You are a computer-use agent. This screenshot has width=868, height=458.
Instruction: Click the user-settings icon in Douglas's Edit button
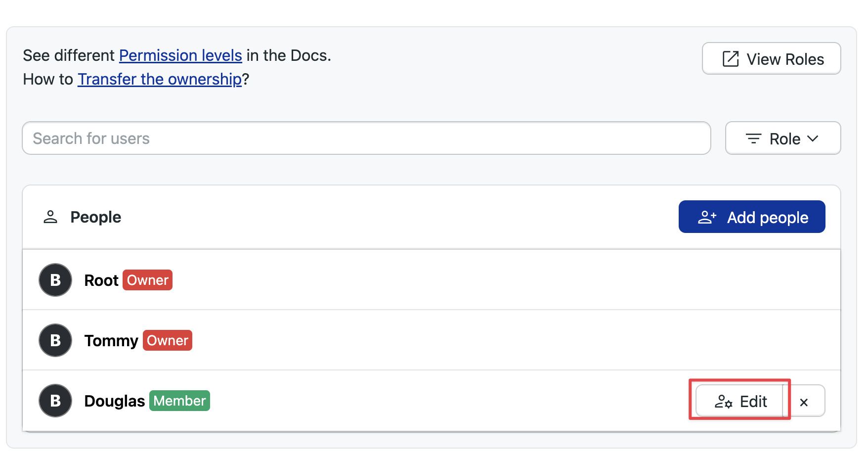click(x=724, y=401)
